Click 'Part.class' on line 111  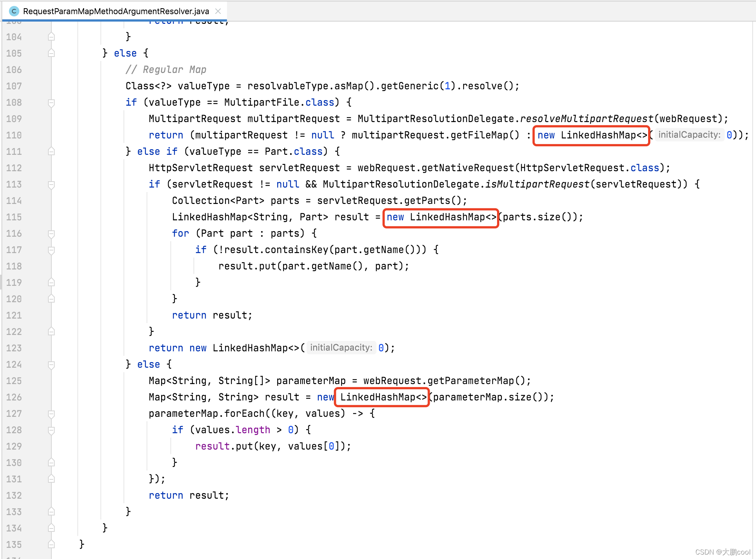[x=294, y=151]
